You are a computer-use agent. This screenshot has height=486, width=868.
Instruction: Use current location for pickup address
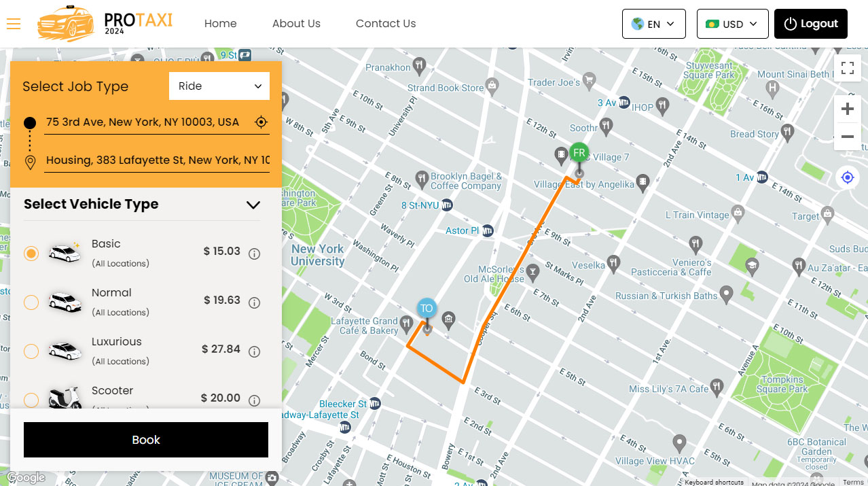(x=261, y=122)
